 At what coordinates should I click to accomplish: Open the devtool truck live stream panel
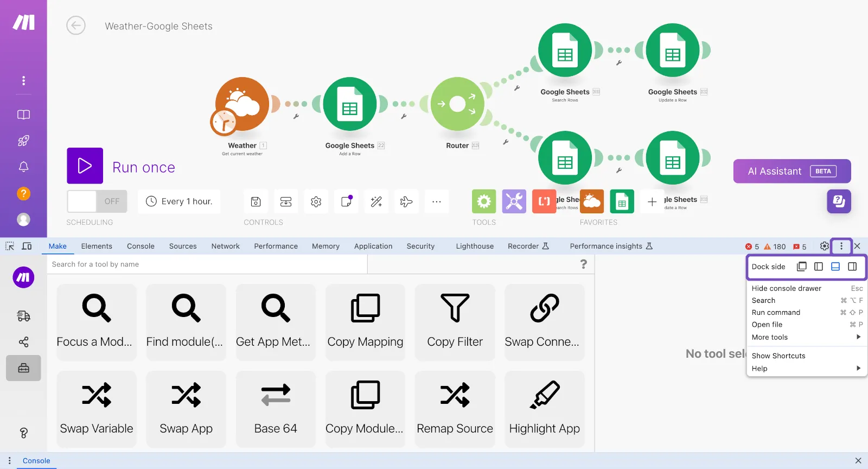(23, 316)
